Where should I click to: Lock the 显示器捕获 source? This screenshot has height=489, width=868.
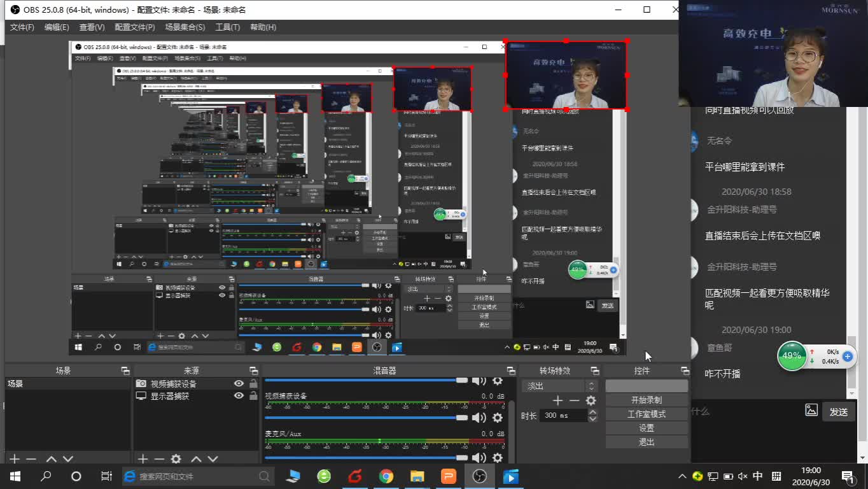pos(253,396)
